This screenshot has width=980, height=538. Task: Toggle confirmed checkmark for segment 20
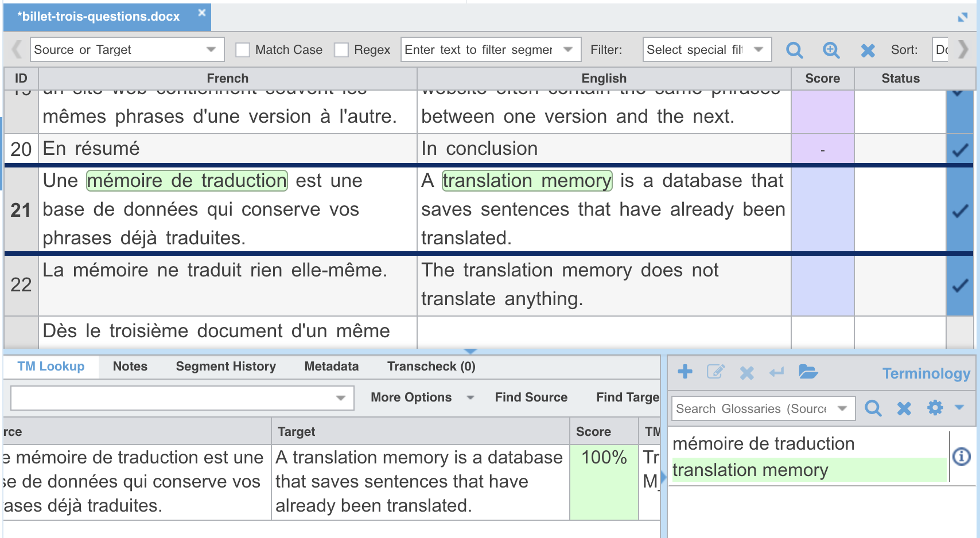[960, 150]
